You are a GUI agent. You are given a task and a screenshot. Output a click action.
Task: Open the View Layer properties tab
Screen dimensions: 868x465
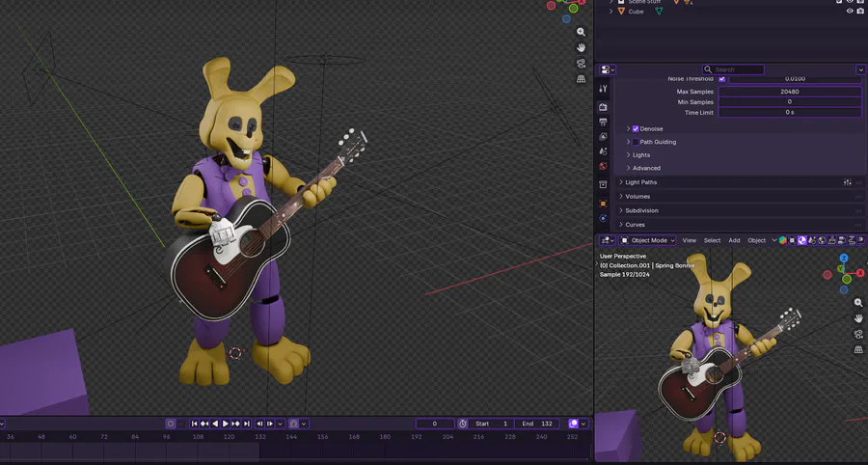(604, 137)
